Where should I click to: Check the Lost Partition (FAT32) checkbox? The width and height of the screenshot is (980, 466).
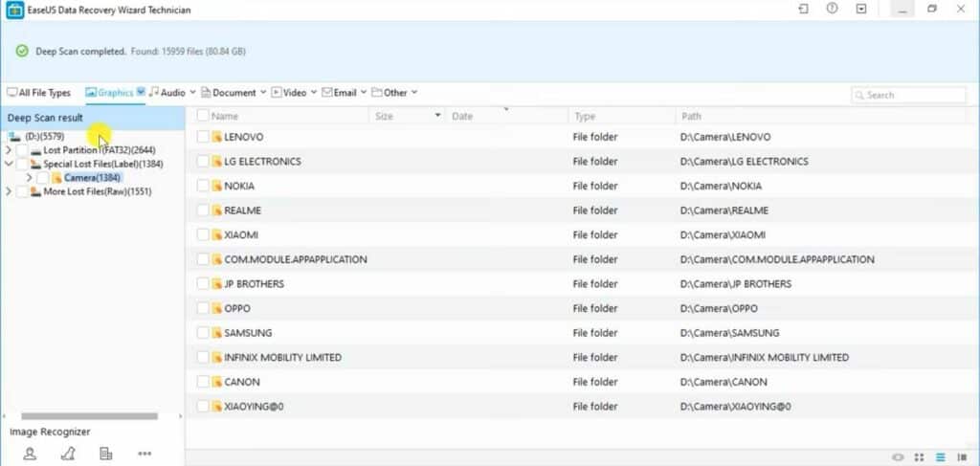23,150
